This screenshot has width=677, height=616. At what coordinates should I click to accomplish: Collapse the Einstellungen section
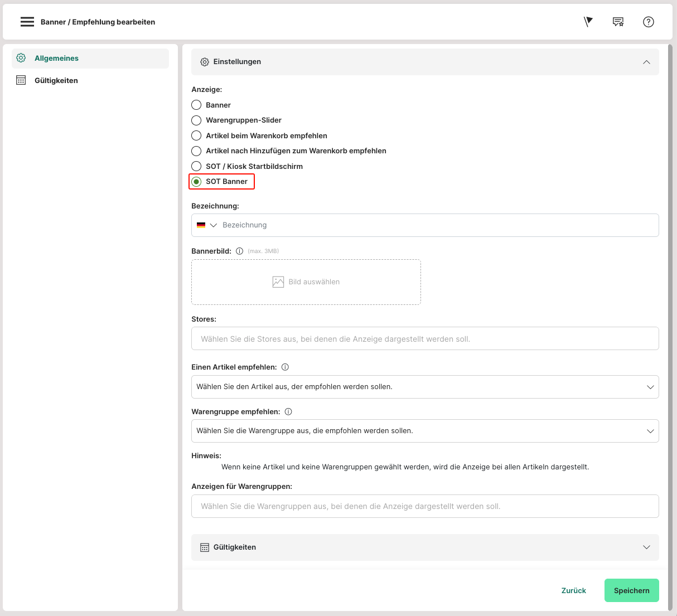[x=646, y=62]
